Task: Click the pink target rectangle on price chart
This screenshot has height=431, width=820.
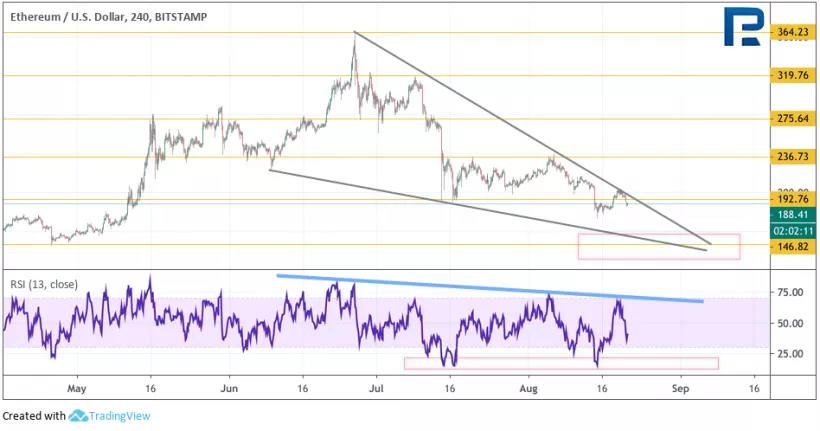Action: coord(658,246)
